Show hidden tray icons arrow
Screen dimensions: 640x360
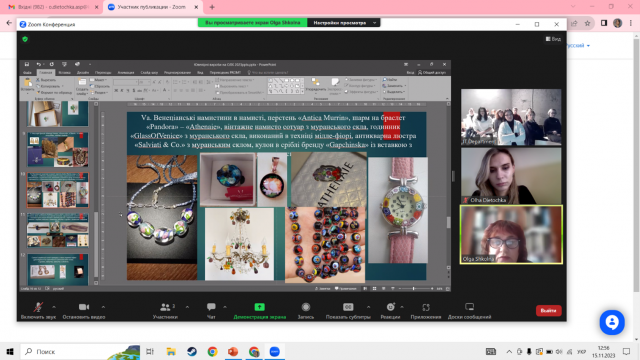pos(509,351)
